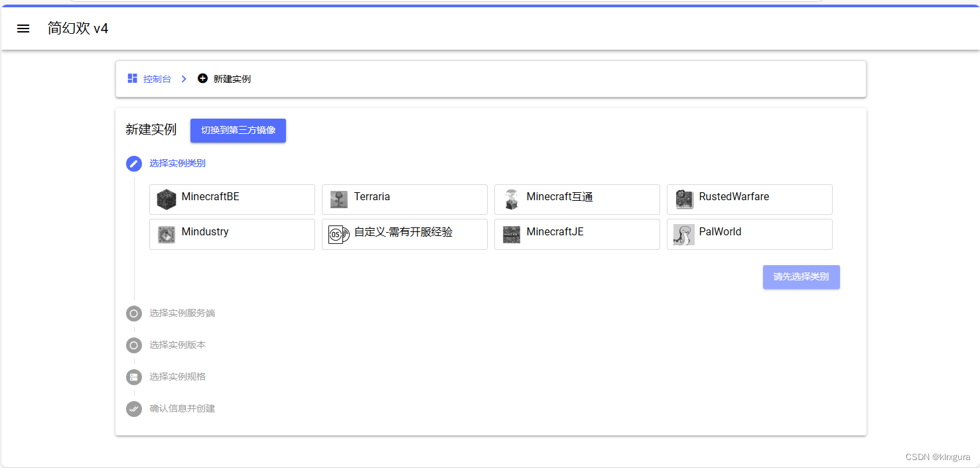Screen dimensions: 980x468
Task: Go to 控制台 breadcrumb link
Action: (x=157, y=79)
